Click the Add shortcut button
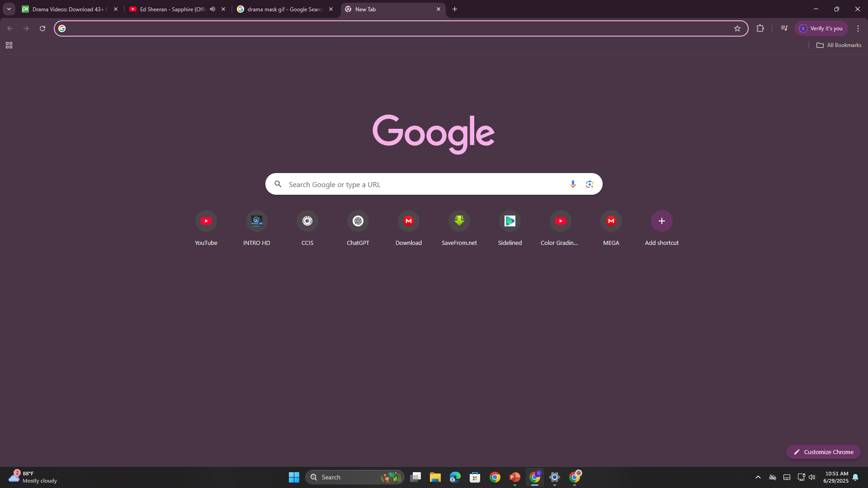 pos(662,229)
